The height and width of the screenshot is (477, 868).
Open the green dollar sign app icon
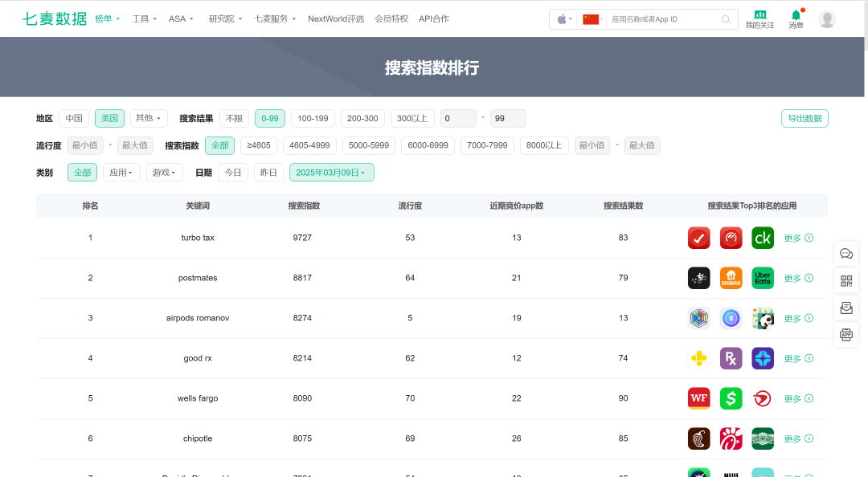(731, 398)
